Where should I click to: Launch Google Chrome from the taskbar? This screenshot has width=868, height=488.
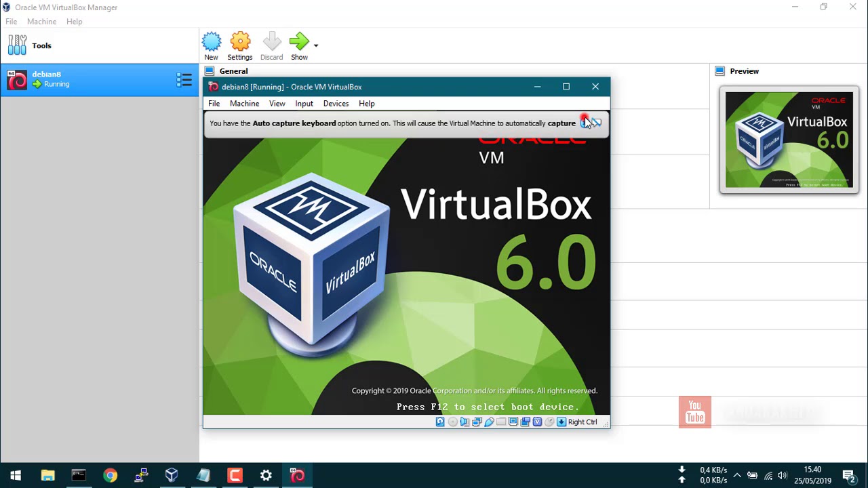point(110,475)
